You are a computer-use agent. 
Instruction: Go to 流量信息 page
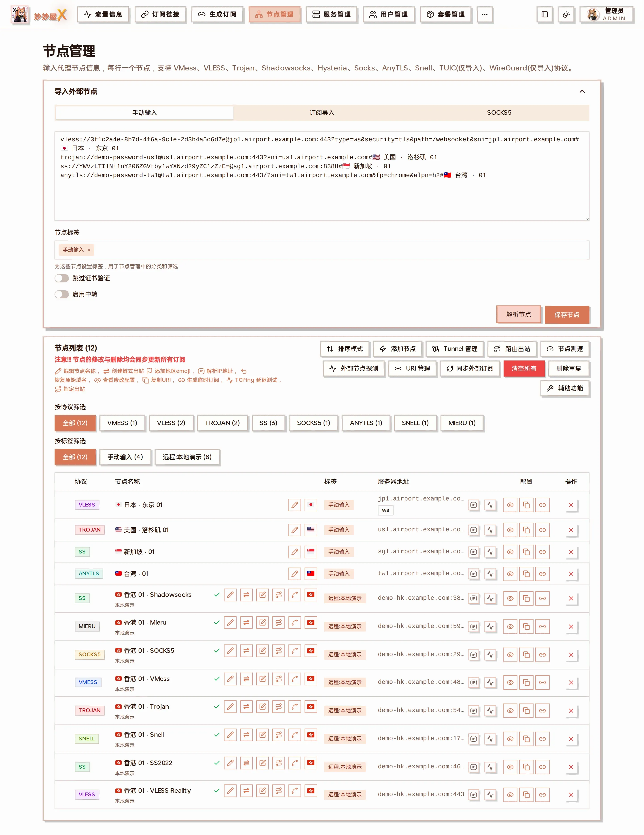point(103,15)
